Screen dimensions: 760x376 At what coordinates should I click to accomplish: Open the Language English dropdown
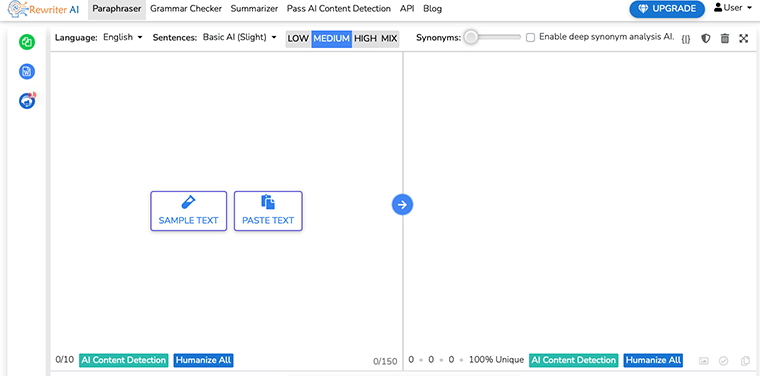(123, 37)
